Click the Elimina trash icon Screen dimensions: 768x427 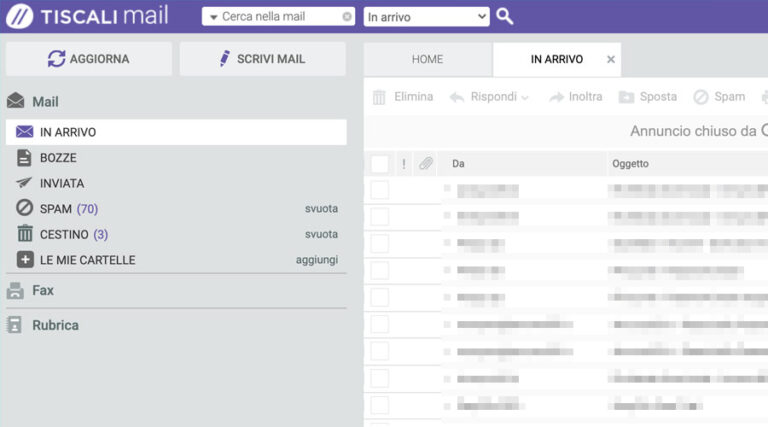pyautogui.click(x=379, y=97)
